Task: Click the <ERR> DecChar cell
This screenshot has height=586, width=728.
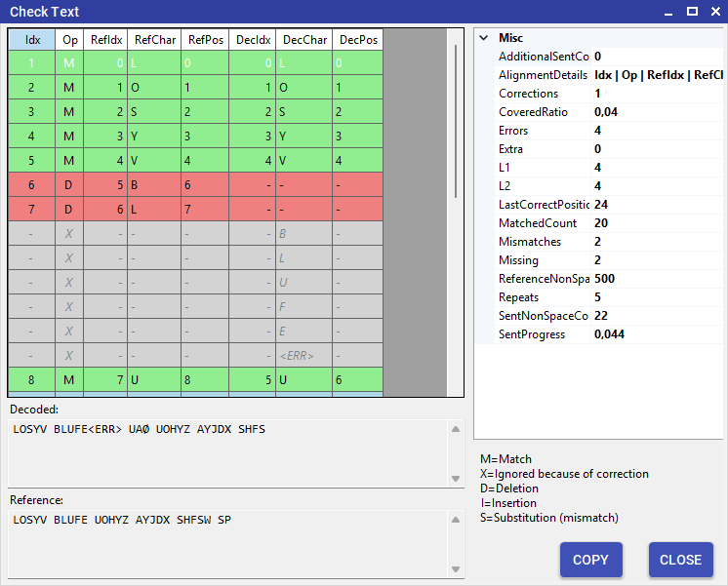Action: (x=304, y=356)
